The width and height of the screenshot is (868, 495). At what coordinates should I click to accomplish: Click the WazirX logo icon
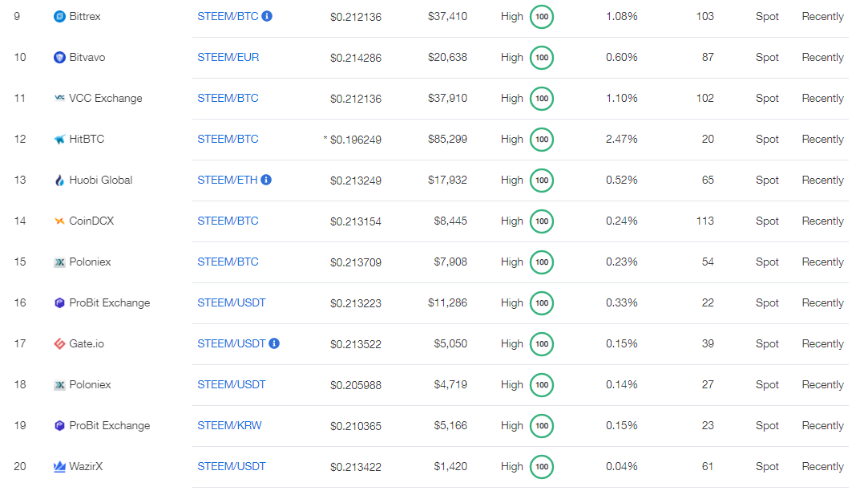point(59,467)
